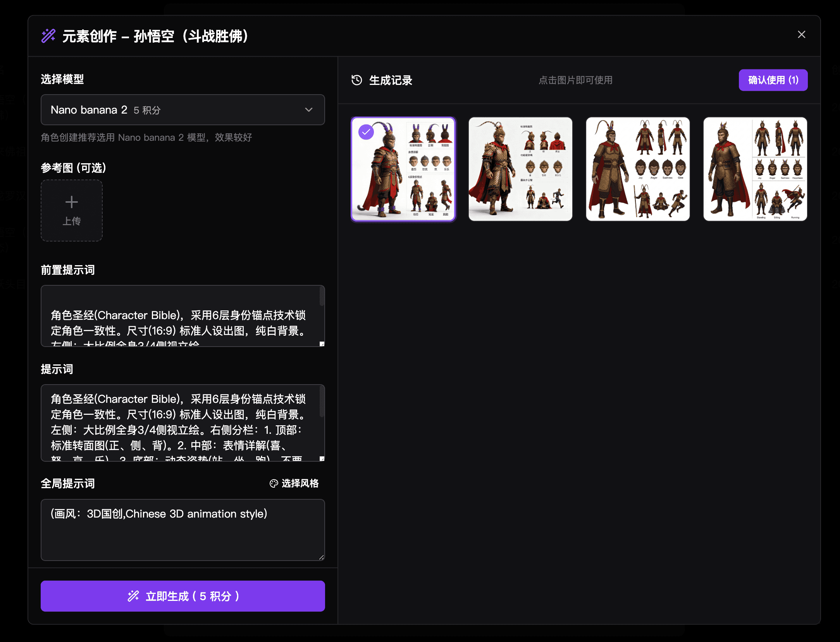Open the Nano banana 2 model dropdown

tap(182, 110)
